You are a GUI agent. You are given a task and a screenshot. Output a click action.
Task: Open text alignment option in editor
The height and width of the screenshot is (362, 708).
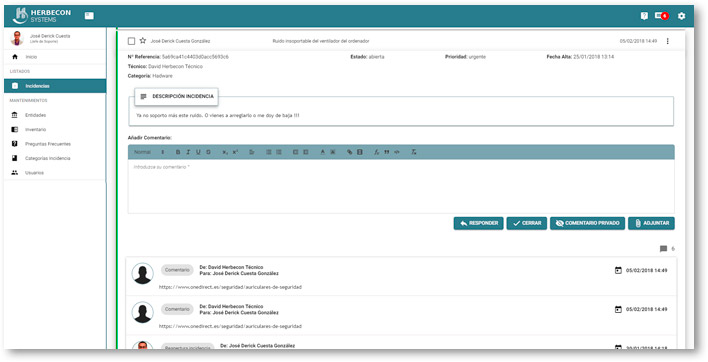pos(252,152)
